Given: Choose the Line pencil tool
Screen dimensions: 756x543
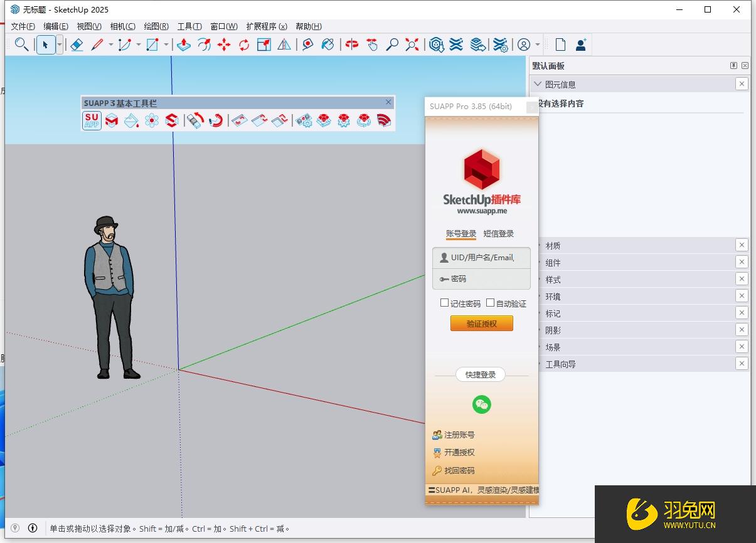Looking at the screenshot, I should pyautogui.click(x=97, y=45).
